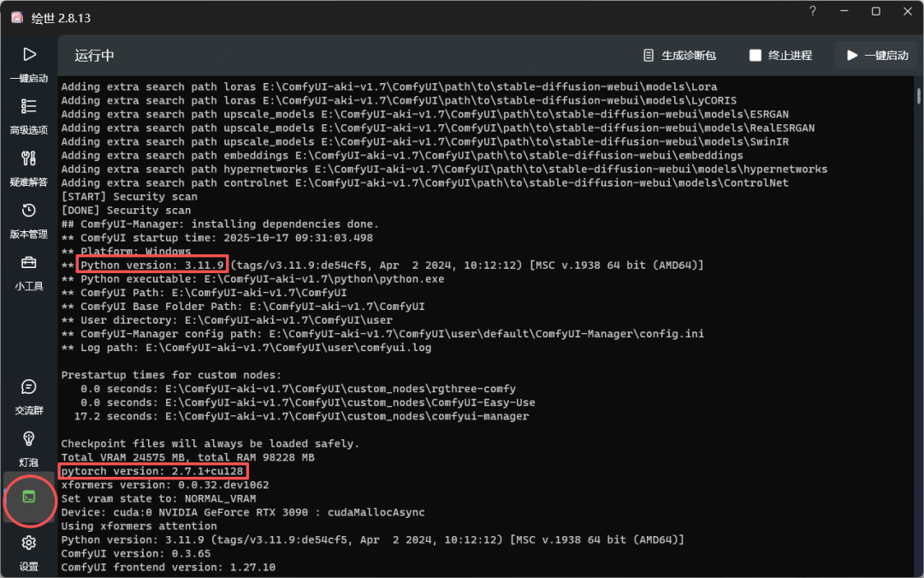Click the 'Log path' comfyui.log line
Screen dimensions: 924x578
[246, 348]
